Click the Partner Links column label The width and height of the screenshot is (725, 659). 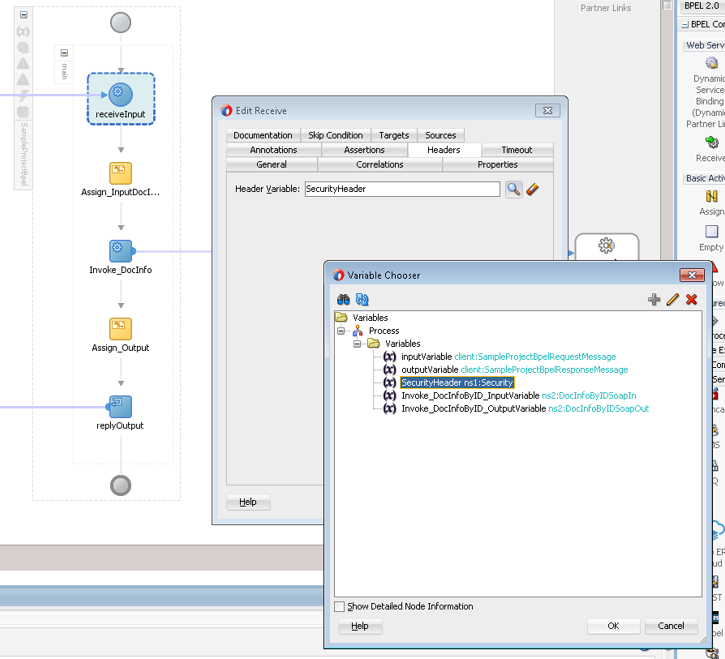click(x=606, y=8)
